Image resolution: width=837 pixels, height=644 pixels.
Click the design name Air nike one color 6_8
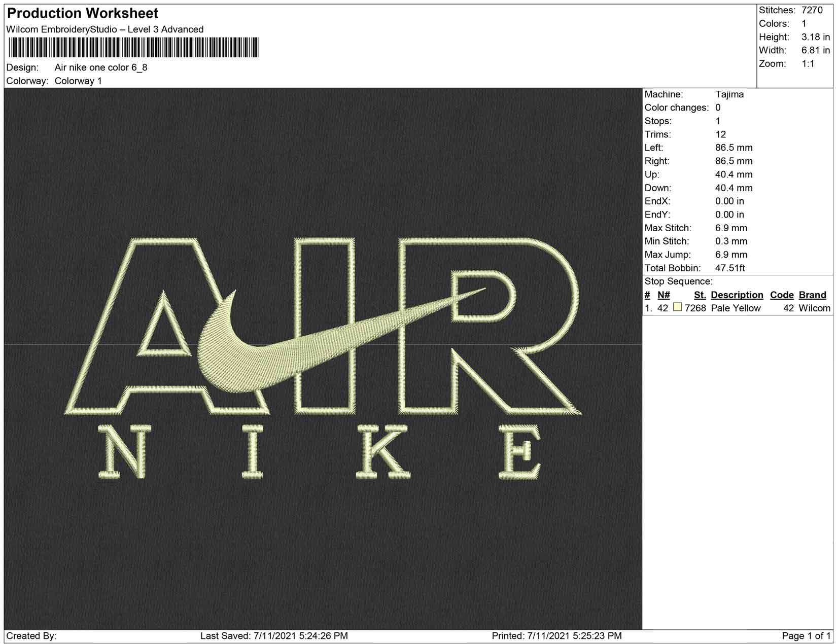point(101,67)
